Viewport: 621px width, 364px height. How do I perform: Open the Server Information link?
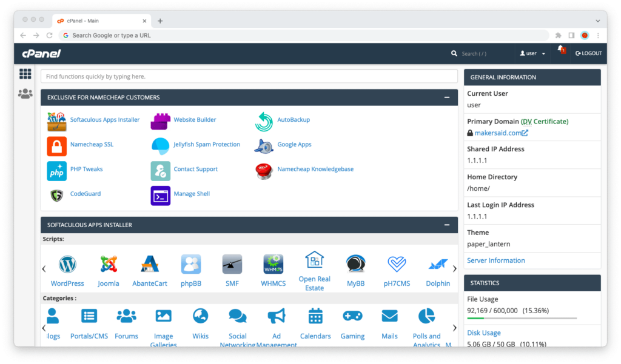(x=496, y=260)
